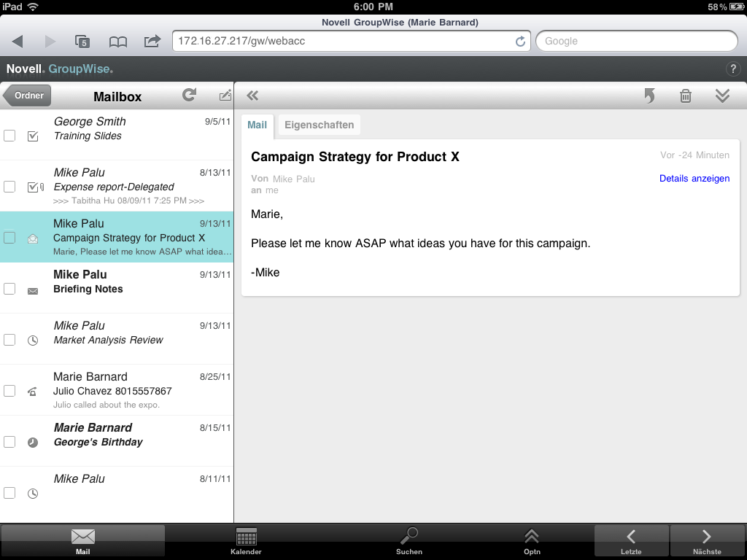Image resolution: width=747 pixels, height=560 pixels.
Task: Click the task icon beside Training Slides
Action: point(33,136)
